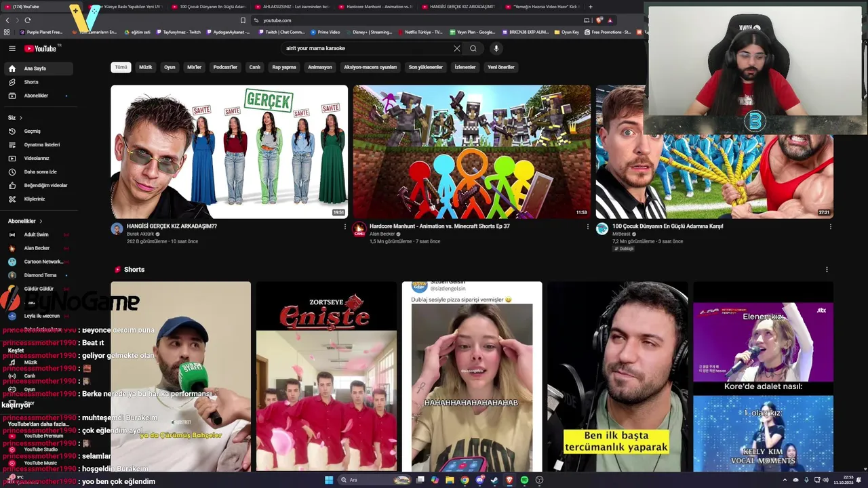Image resolution: width=868 pixels, height=488 pixels.
Task: Open Geçmiş history page
Action: click(38, 131)
